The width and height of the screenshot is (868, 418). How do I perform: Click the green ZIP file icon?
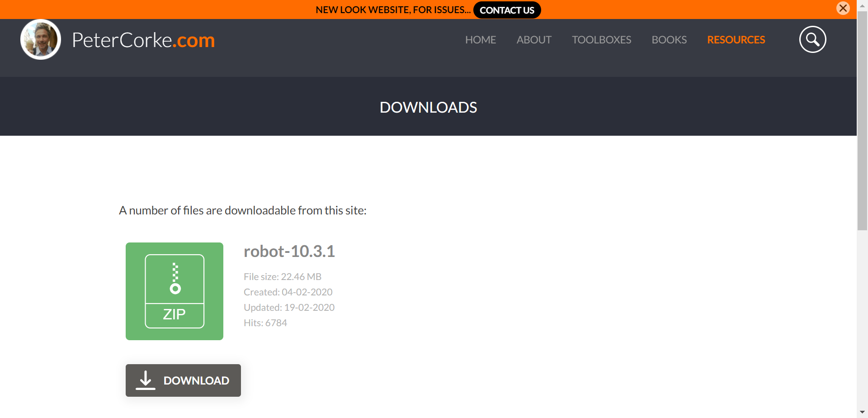coord(175,291)
